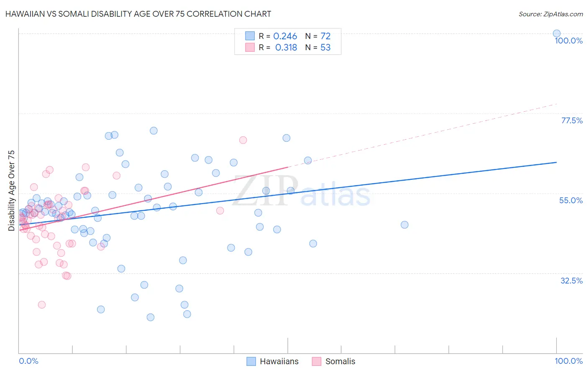The height and width of the screenshot is (373, 588).
Task: Click the 100.0% x-axis label at bottom right
Action: click(569, 361)
